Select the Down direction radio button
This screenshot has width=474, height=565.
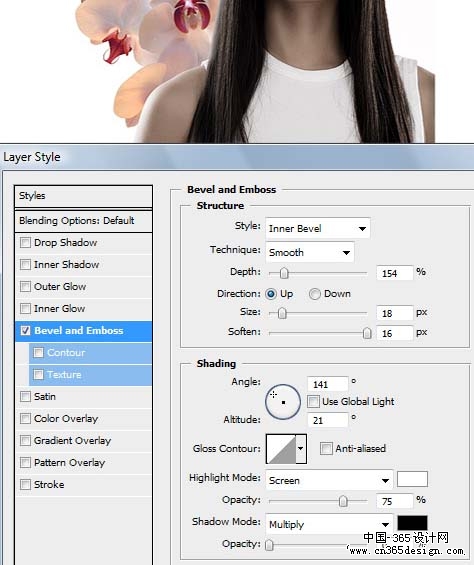pyautogui.click(x=314, y=294)
